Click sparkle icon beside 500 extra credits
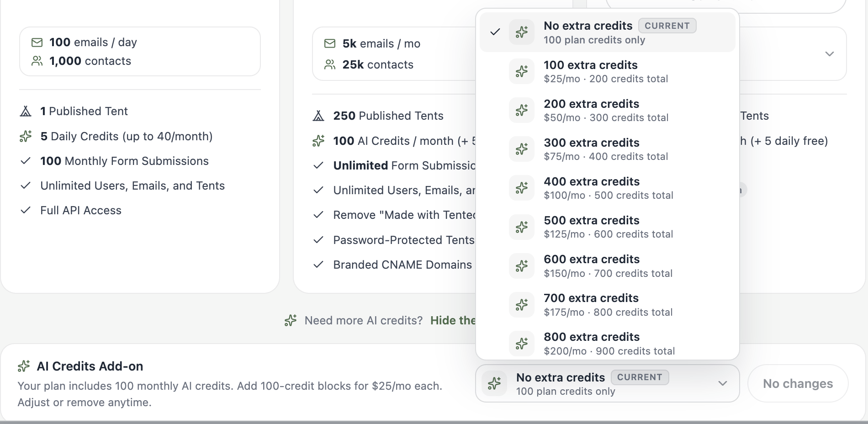Image resolution: width=868 pixels, height=424 pixels. click(522, 227)
